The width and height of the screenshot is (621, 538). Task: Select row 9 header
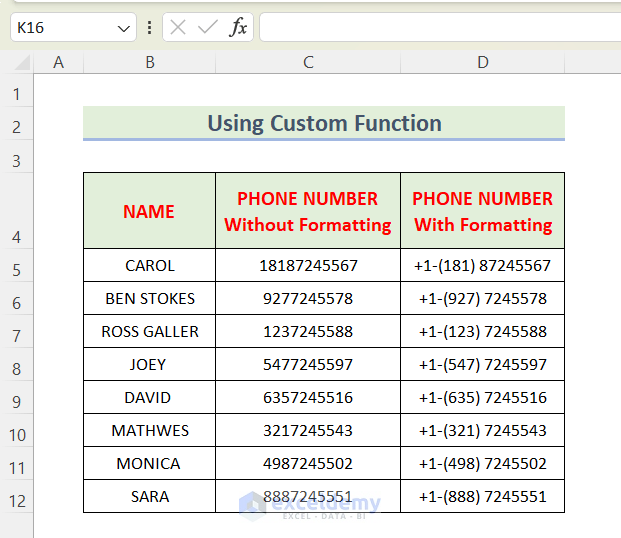click(17, 397)
